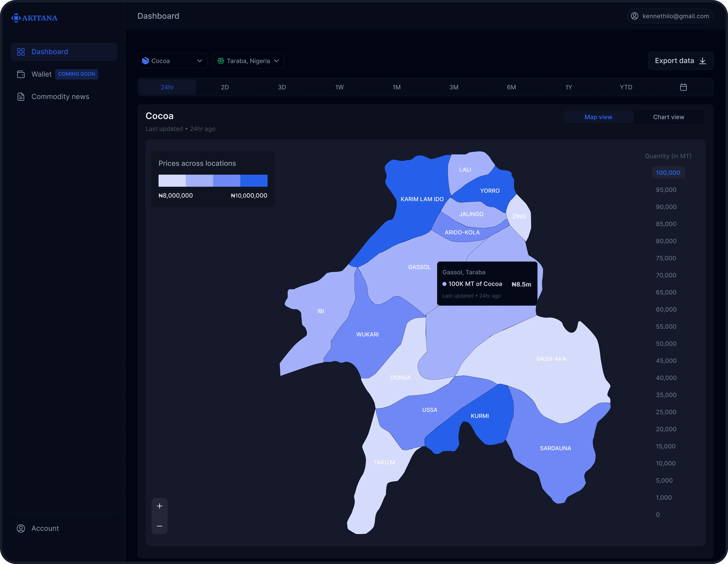The height and width of the screenshot is (564, 728).
Task: Switch to Chart view
Action: point(668,117)
